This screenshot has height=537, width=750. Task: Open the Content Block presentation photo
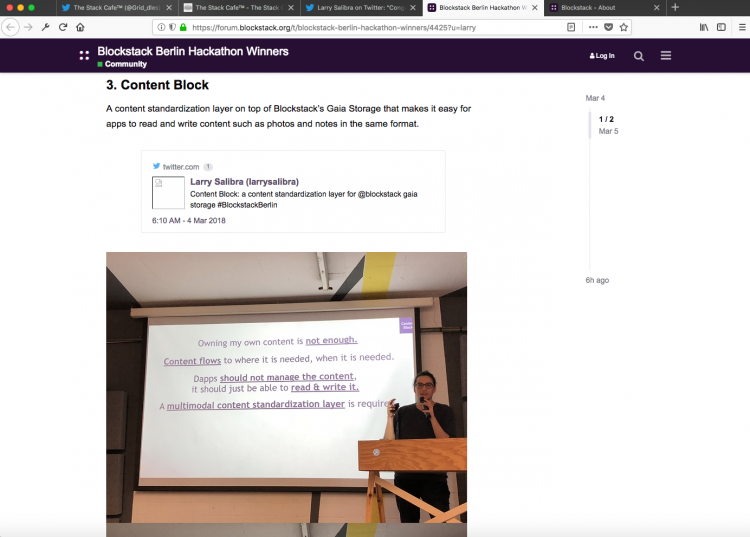tap(287, 387)
